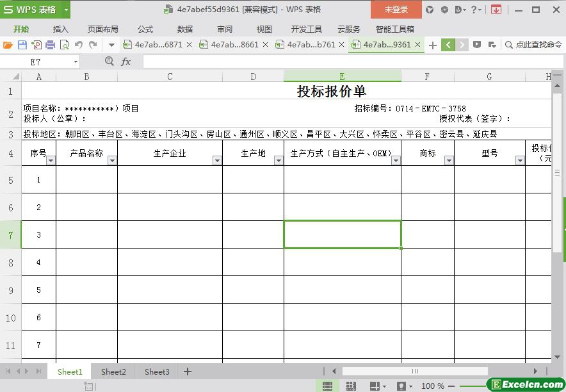The width and height of the screenshot is (566, 392).
Task: Open the 云服务 ribbon tab
Action: click(x=349, y=29)
